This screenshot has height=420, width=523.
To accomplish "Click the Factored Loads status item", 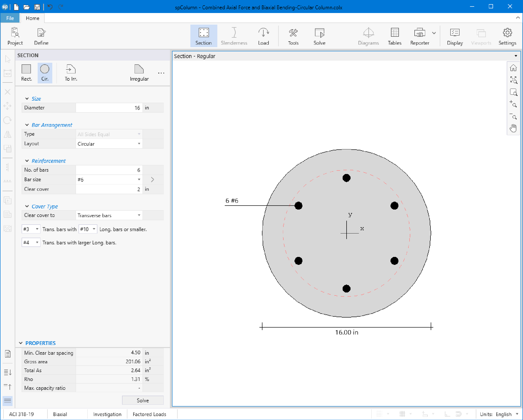I will pyautogui.click(x=149, y=414).
